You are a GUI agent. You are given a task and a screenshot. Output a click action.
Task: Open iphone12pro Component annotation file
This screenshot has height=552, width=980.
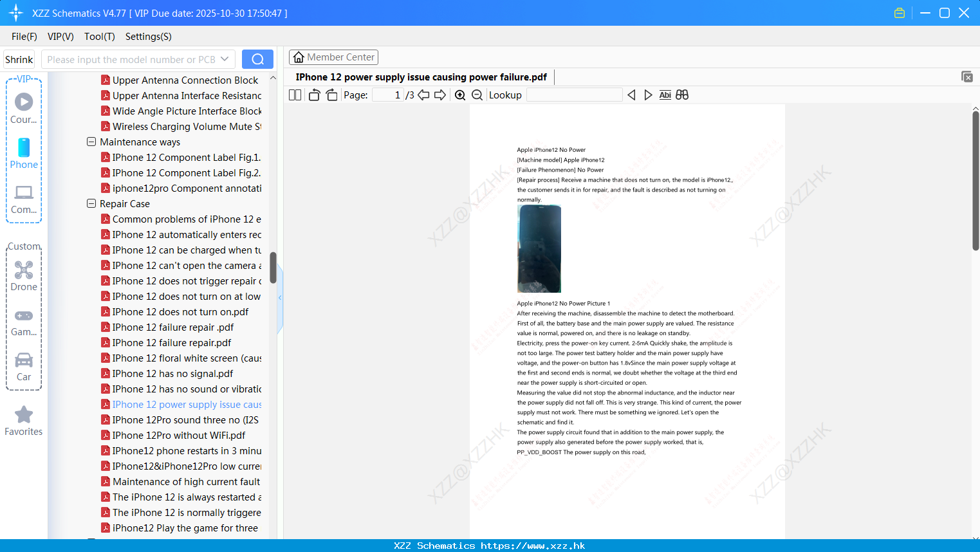(181, 188)
